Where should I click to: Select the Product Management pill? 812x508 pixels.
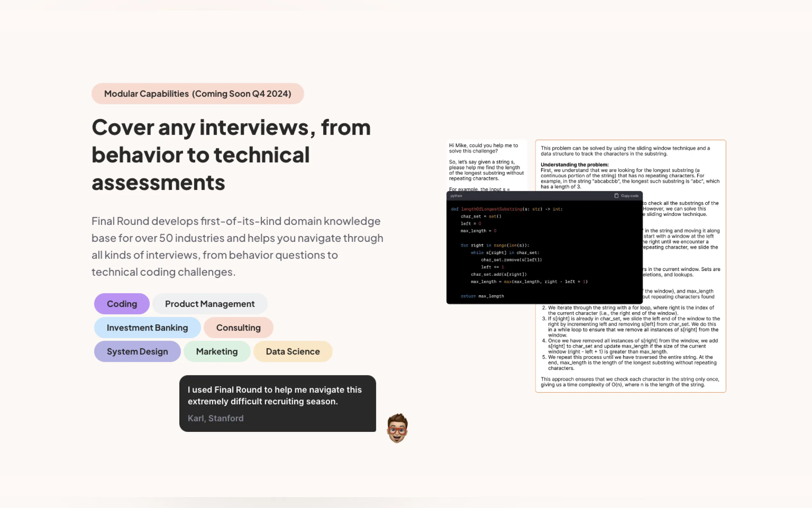[x=210, y=304]
